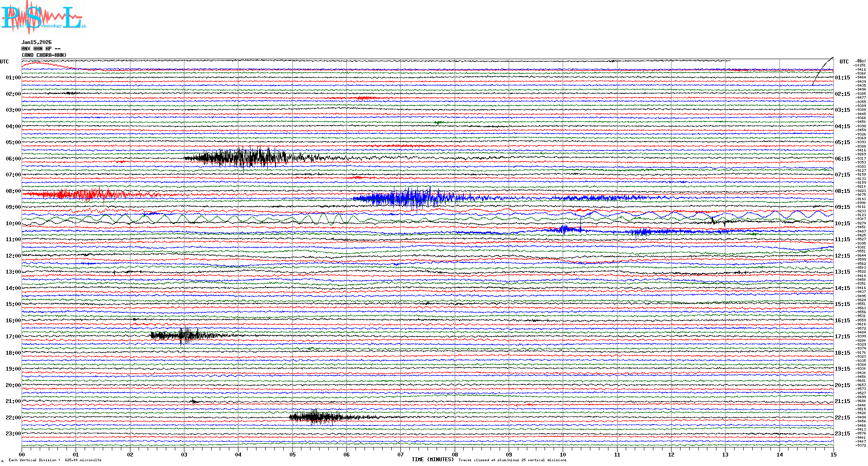868x466 pixels.
Task: Click the (ANO CHORA-HHN) station name
Action: pos(44,55)
